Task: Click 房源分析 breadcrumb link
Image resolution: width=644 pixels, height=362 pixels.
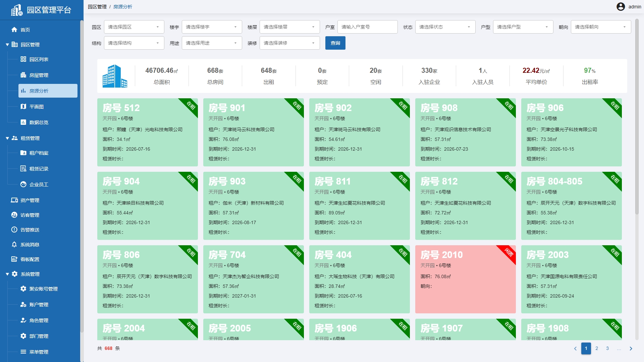Action: 122,7
